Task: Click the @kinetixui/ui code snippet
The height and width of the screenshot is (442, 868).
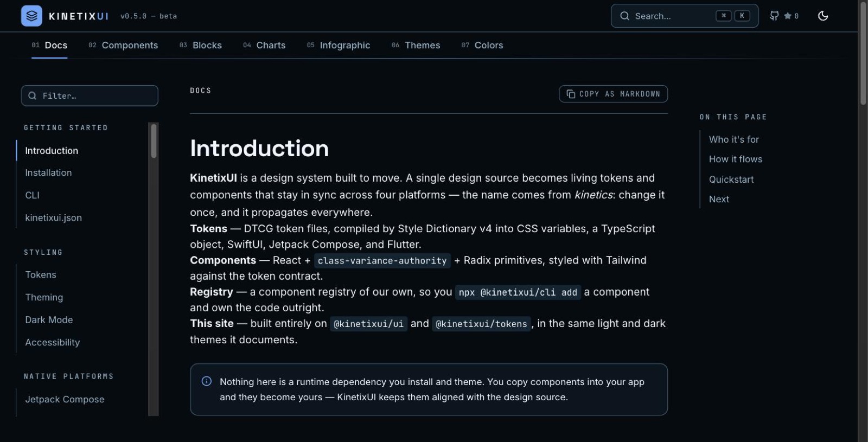Action: [368, 324]
